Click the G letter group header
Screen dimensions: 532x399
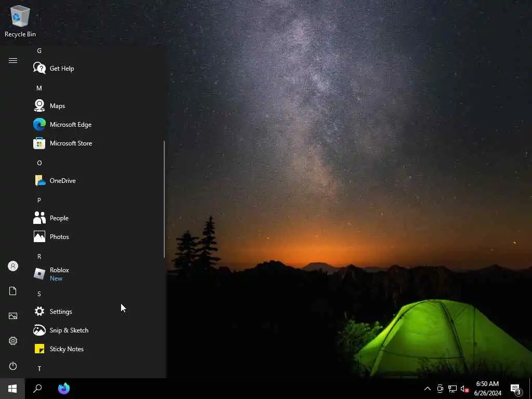(39, 50)
